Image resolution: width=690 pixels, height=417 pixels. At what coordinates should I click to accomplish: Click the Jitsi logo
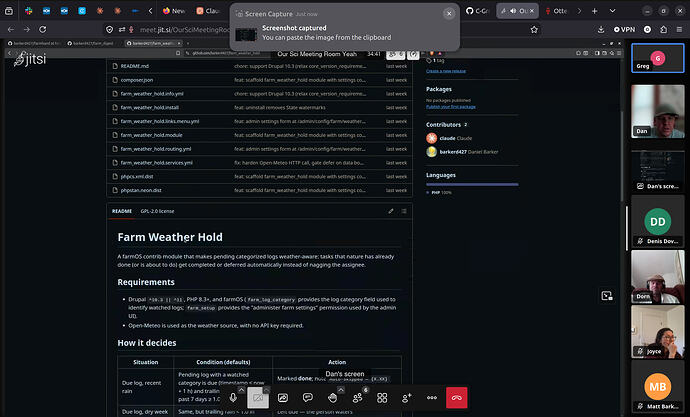coord(30,59)
